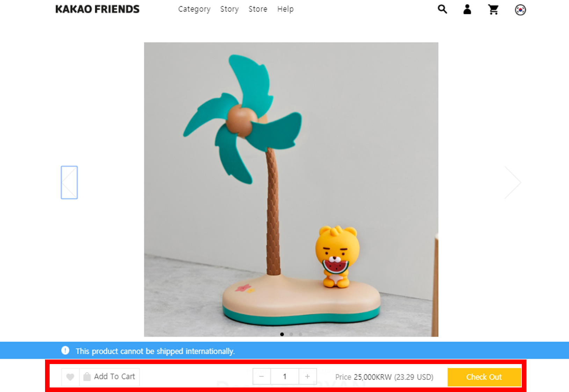Image resolution: width=569 pixels, height=392 pixels.
Task: Click the info exclamation icon in blue banner
Action: (x=65, y=350)
